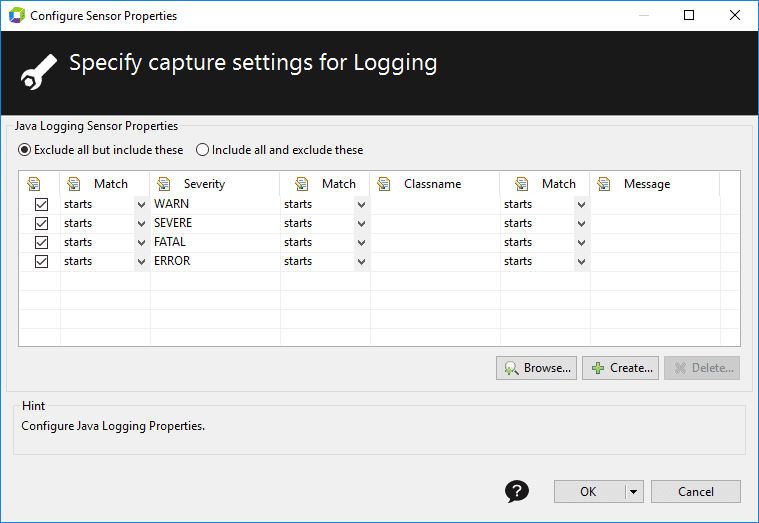This screenshot has height=523, width=759.
Task: Click the Message column header icon
Action: [x=604, y=184]
